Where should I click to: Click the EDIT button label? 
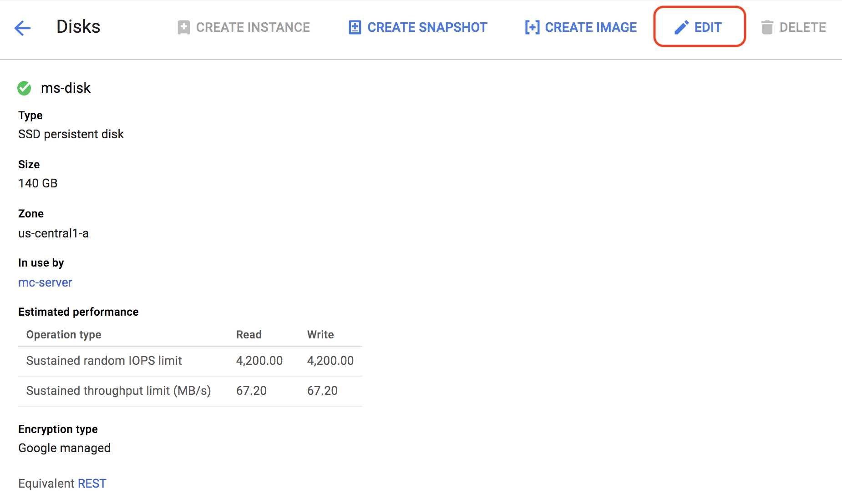coord(708,27)
